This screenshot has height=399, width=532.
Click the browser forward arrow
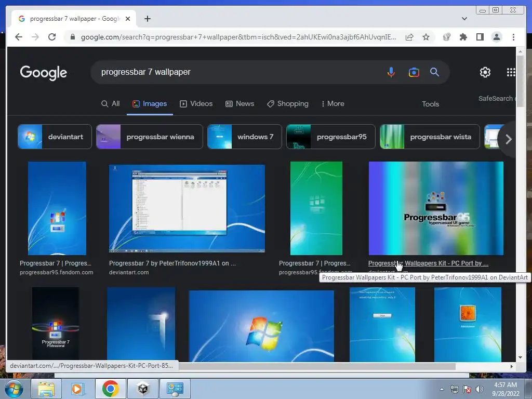pos(35,37)
